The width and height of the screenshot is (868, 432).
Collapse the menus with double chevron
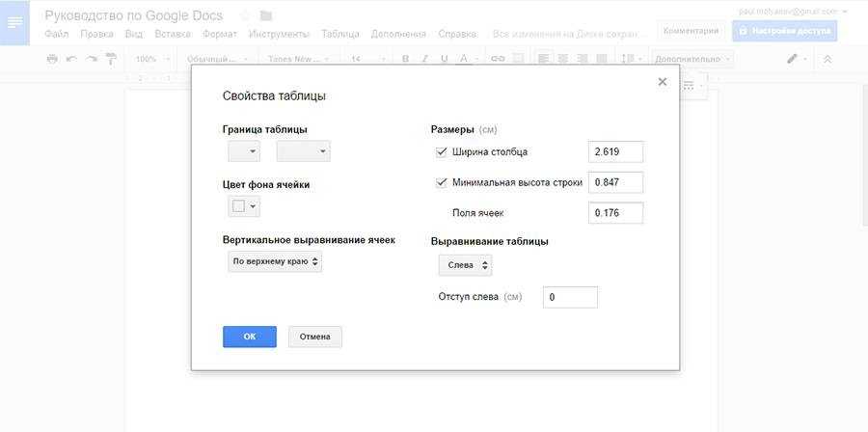[827, 59]
